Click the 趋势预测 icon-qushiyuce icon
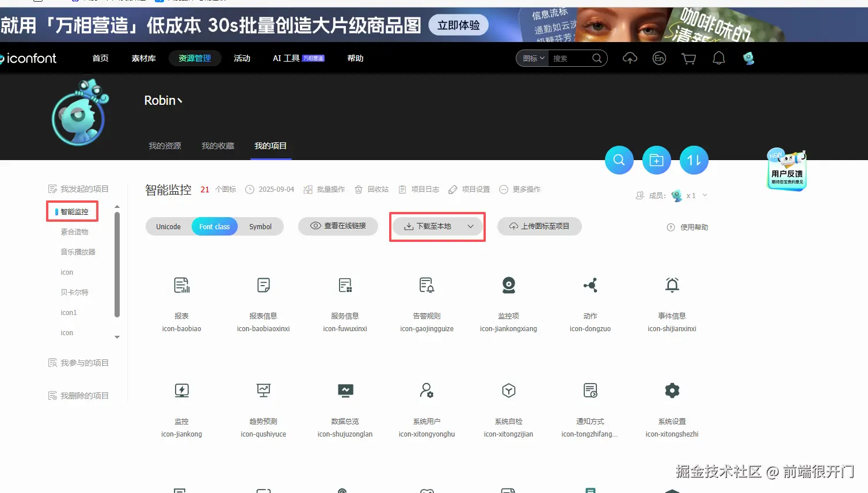This screenshot has height=493, width=868. [x=264, y=390]
